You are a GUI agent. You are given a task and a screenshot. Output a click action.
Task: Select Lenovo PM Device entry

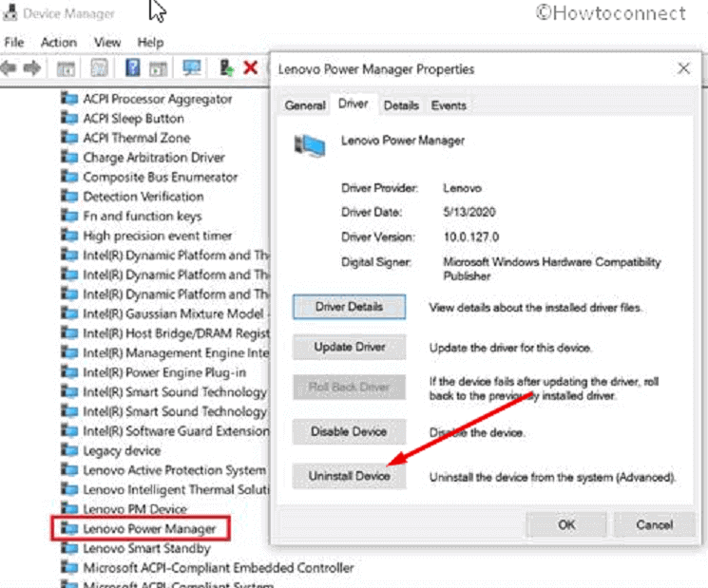[135, 509]
